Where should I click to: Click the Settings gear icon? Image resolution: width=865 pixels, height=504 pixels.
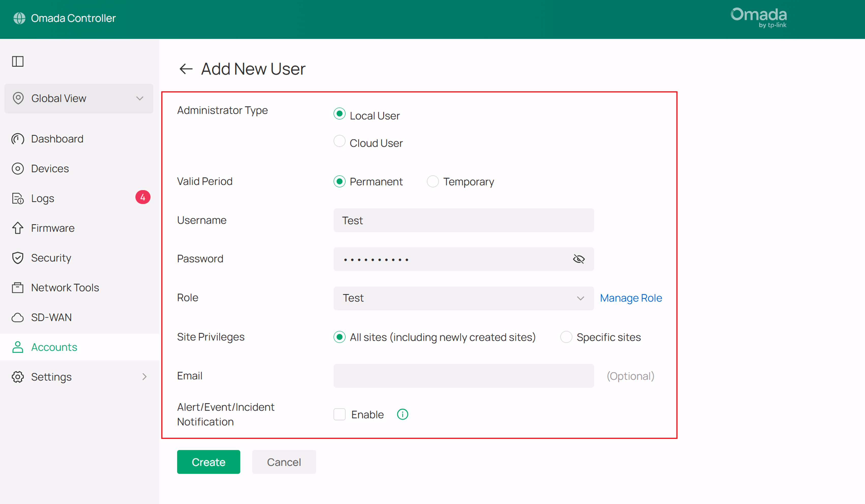[x=18, y=377]
